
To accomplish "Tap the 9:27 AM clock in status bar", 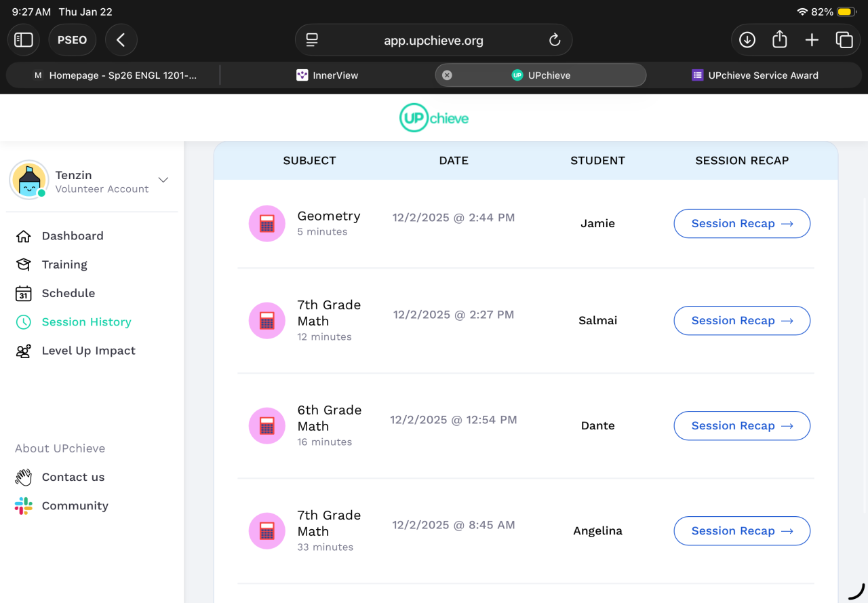I will click(x=31, y=12).
